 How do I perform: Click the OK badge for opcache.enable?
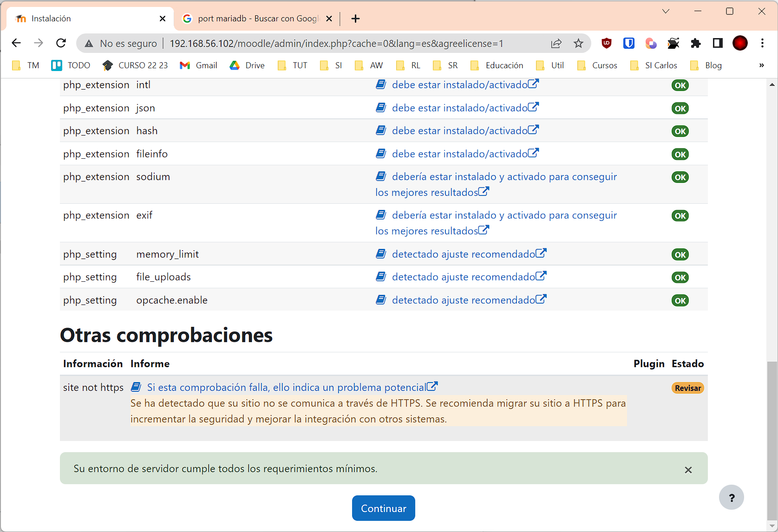(680, 300)
